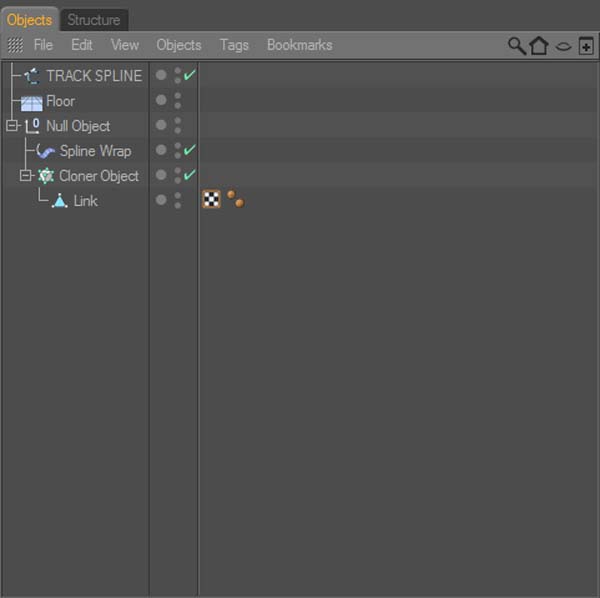Viewport: 600px width, 598px height.
Task: Click the Link polygon object icon
Action: (x=60, y=201)
